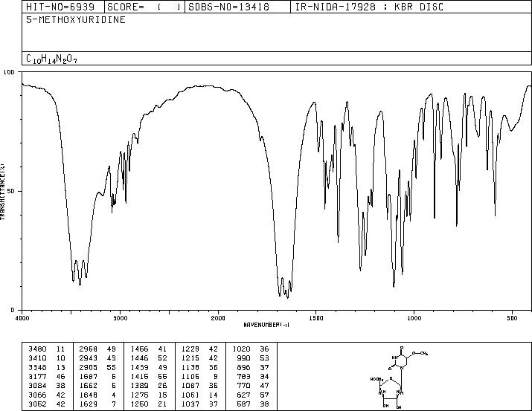Select the 2943 peak entry
532x411 pixels.
pos(97,358)
